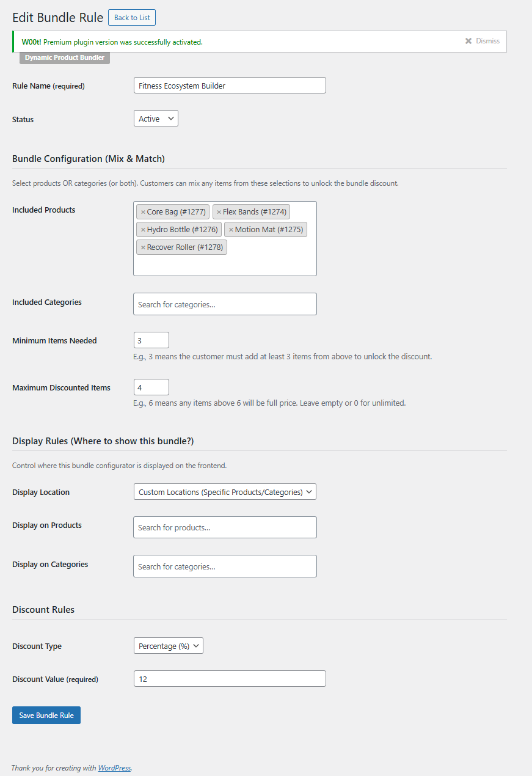Click the Maximum Discounted Items field

[x=151, y=387]
